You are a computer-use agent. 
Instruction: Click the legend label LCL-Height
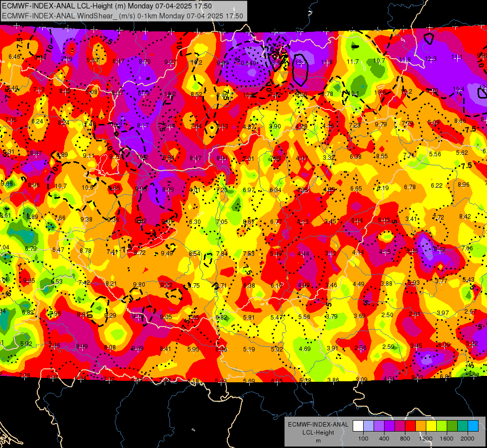[x=318, y=433]
